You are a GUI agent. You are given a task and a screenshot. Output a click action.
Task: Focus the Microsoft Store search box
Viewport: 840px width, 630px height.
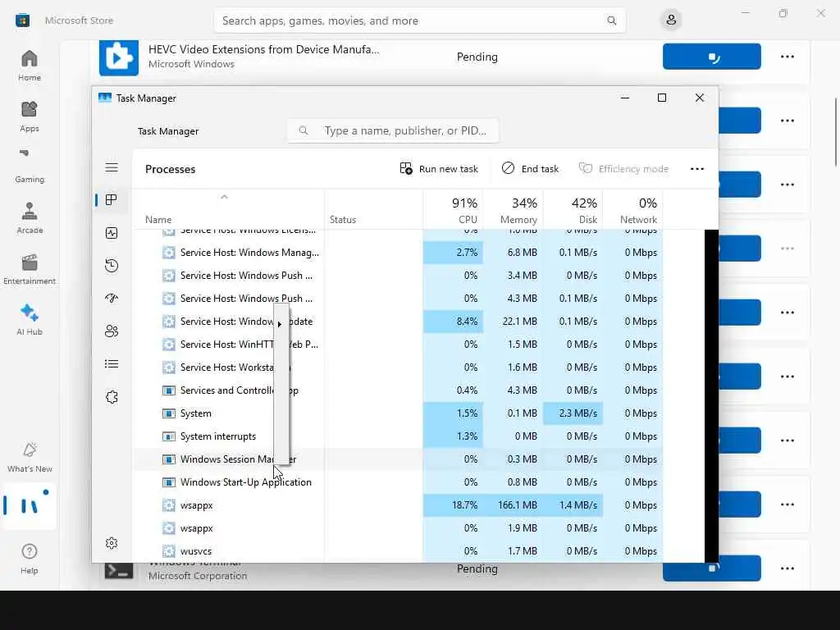(419, 21)
